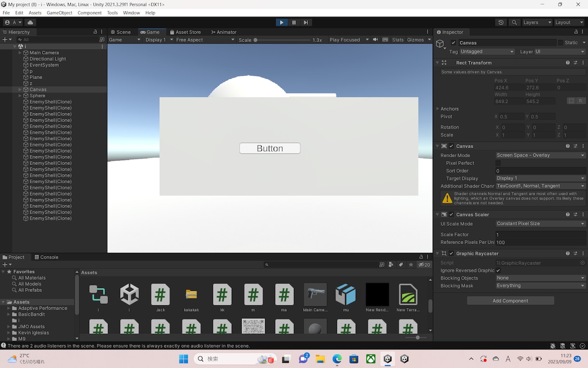The height and width of the screenshot is (368, 588).
Task: Click the Search by Label icon in Project
Action: 401,265
